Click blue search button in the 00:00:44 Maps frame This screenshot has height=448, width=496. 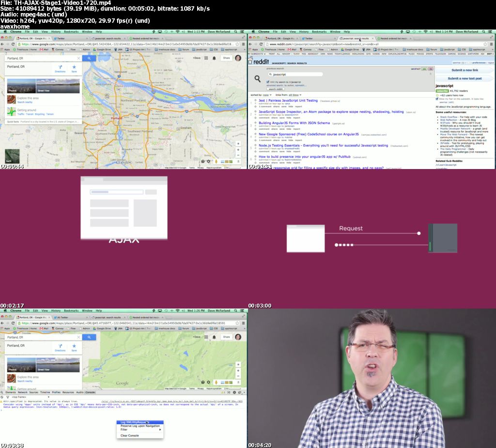pos(89,58)
